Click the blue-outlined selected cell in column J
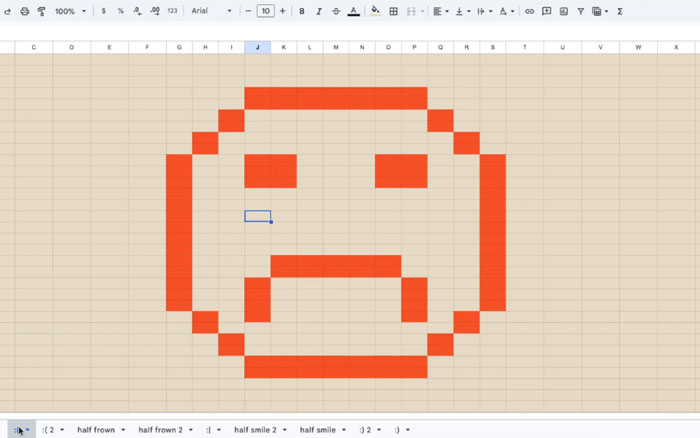Image resolution: width=700 pixels, height=438 pixels. 258,216
